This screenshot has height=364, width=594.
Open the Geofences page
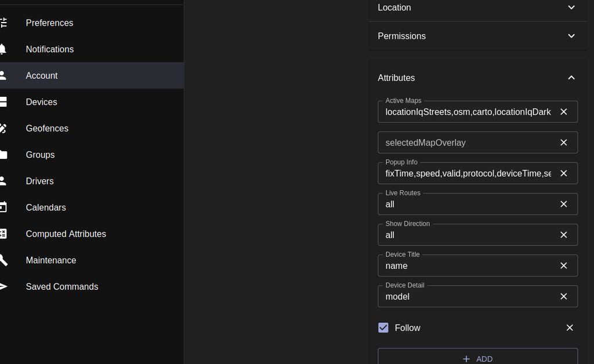pos(47,129)
